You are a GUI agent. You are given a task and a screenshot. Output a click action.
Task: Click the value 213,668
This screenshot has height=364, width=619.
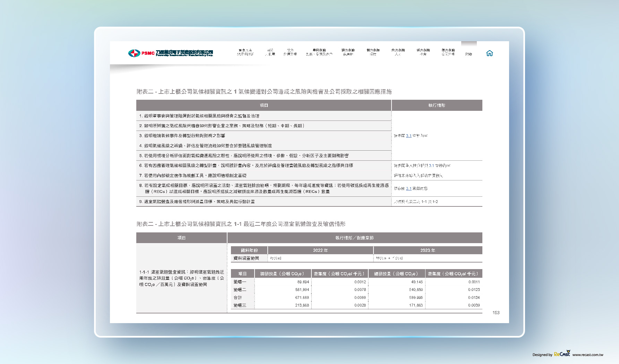pos(302,305)
